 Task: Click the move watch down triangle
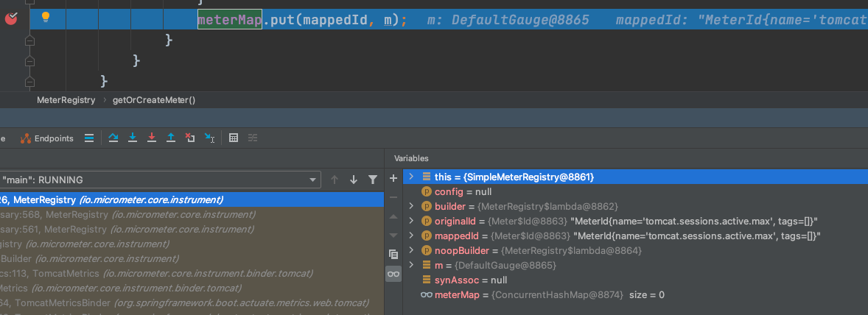pos(393,236)
